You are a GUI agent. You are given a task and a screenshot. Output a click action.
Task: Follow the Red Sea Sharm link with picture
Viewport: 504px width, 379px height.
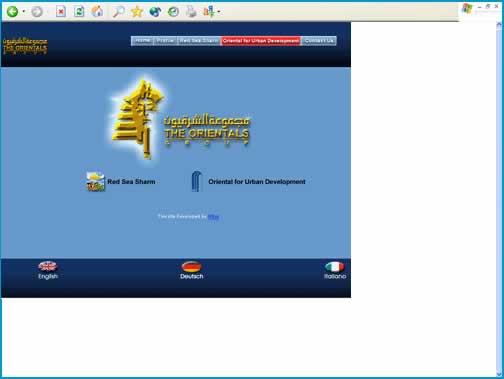point(121,182)
